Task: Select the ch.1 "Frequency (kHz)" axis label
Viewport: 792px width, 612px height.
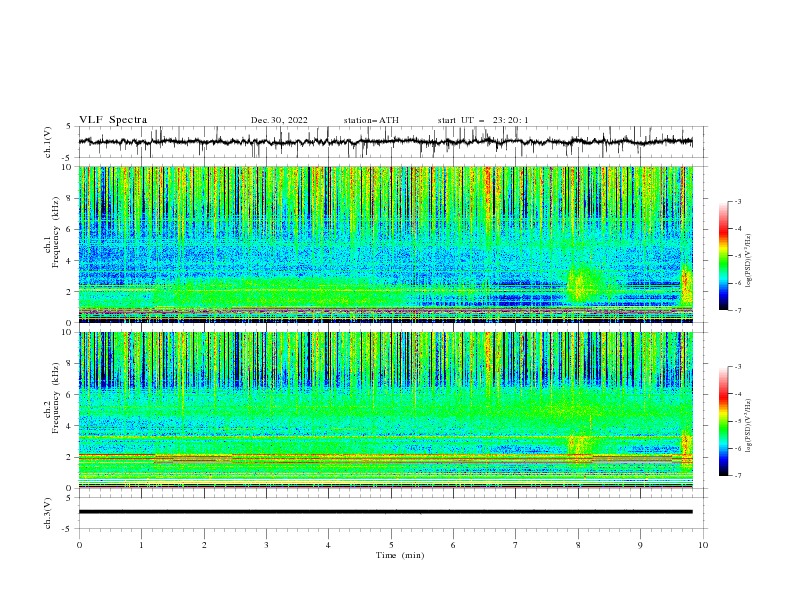Action: point(56,233)
